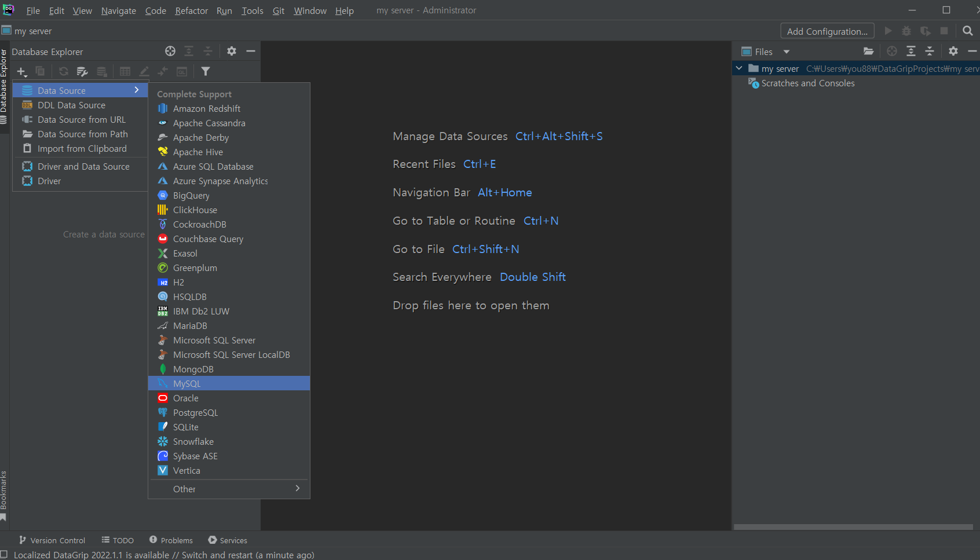The height and width of the screenshot is (560, 980).
Task: Click Collapse All in Files panel
Action: click(930, 51)
